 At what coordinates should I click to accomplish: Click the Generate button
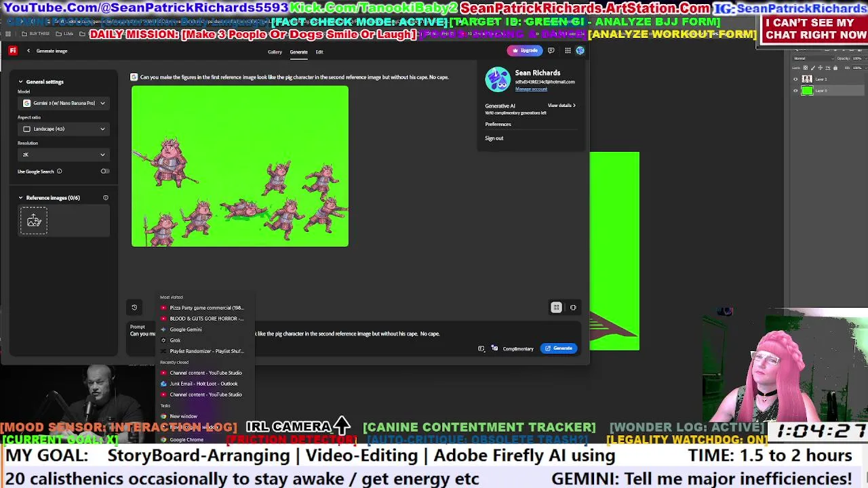pos(559,348)
